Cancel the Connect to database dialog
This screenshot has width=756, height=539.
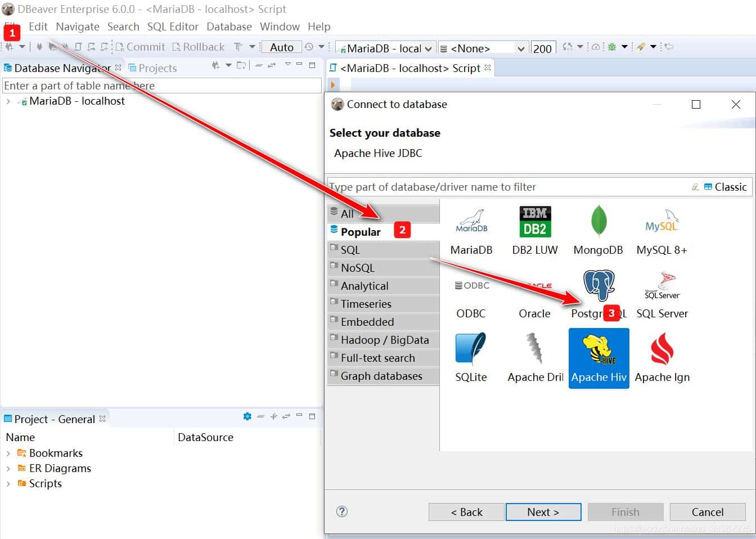coord(707,512)
